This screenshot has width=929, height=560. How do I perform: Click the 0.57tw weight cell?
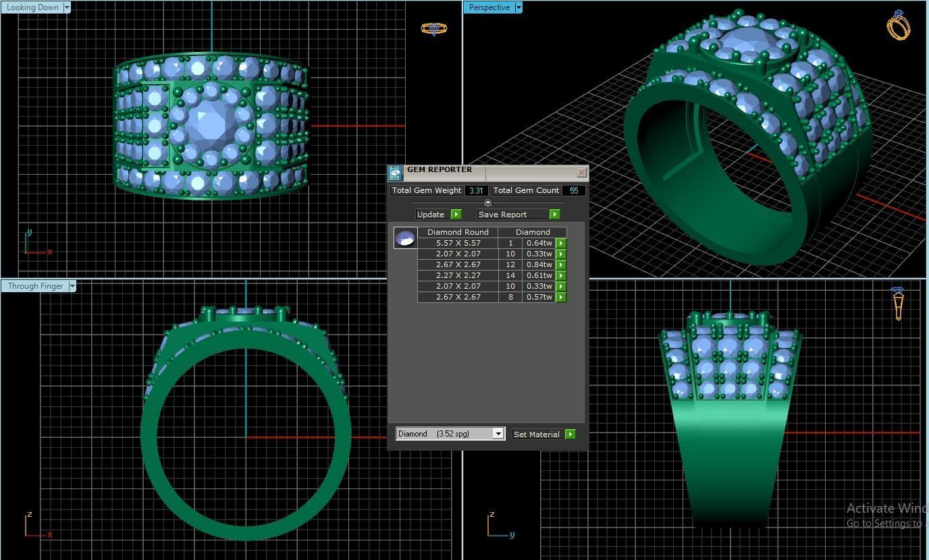[539, 297]
